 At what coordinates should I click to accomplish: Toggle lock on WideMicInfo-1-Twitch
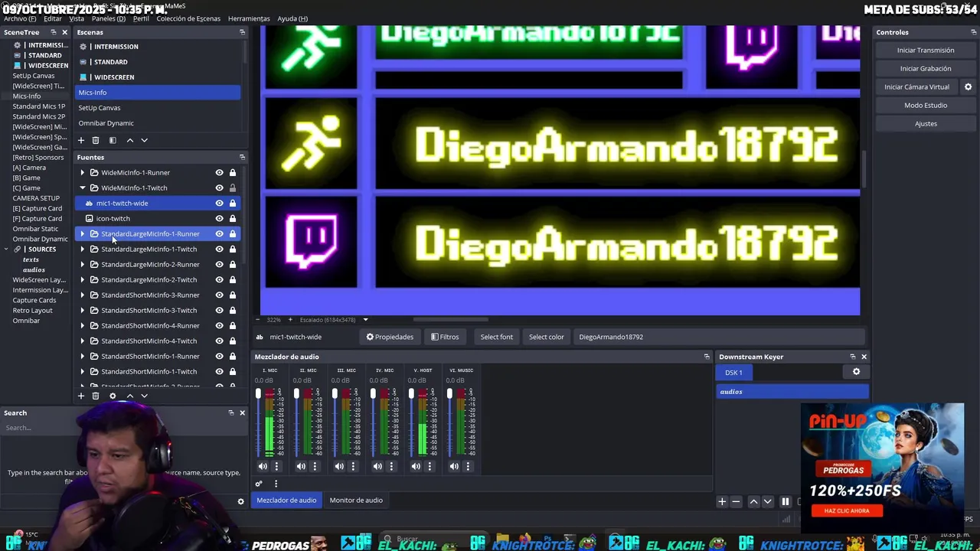point(233,187)
